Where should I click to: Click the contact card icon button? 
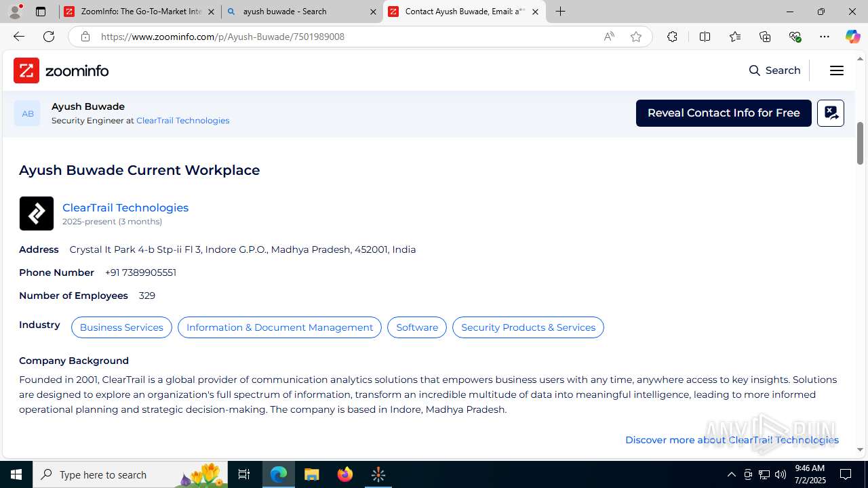click(831, 113)
